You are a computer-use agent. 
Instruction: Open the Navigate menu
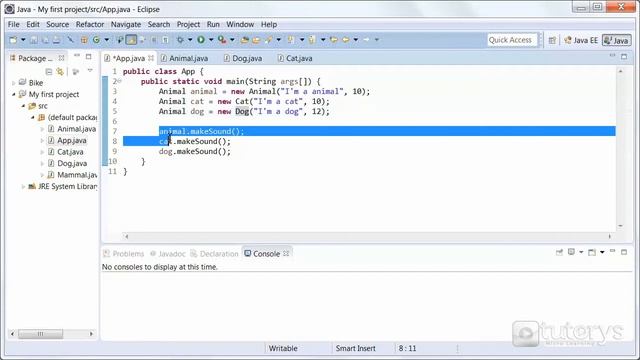(x=126, y=24)
